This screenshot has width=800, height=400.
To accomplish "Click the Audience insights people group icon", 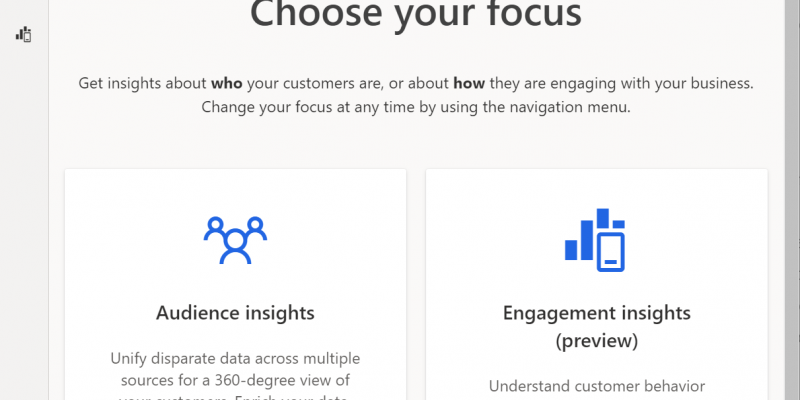I will click(x=235, y=240).
